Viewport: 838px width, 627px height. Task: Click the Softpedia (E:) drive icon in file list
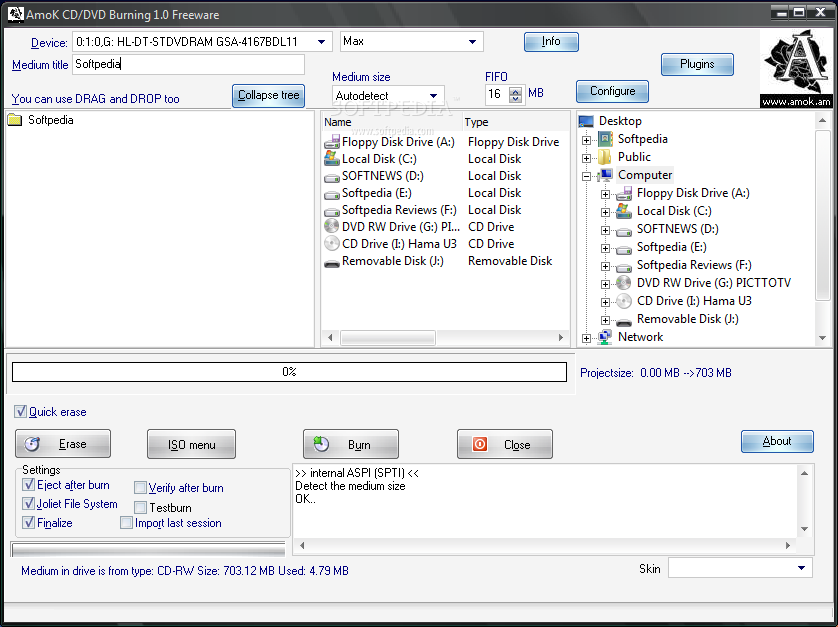pyautogui.click(x=332, y=194)
